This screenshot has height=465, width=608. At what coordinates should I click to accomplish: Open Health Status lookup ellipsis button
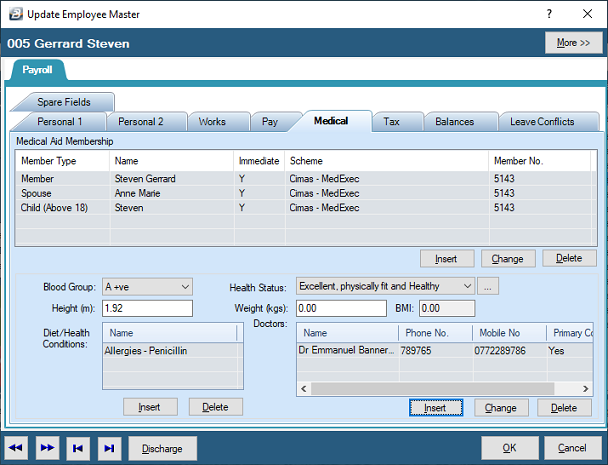pos(488,287)
